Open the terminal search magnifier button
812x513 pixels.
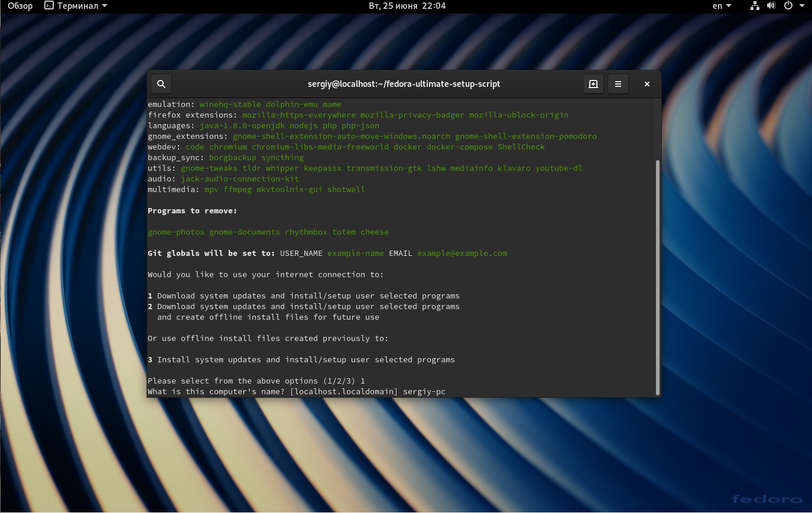(161, 84)
